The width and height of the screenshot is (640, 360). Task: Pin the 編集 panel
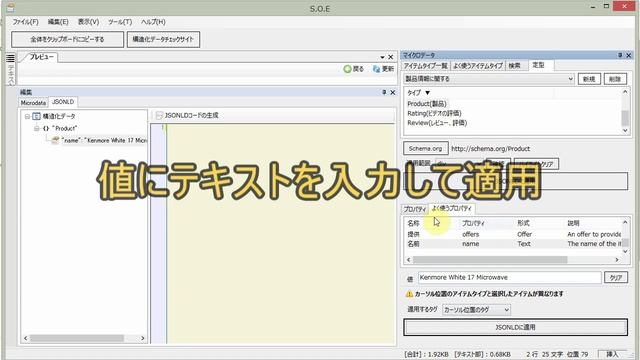pyautogui.click(x=384, y=92)
